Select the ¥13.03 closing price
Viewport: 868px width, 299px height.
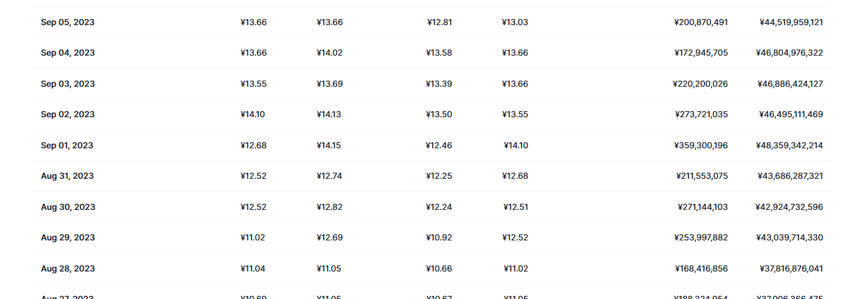515,22
